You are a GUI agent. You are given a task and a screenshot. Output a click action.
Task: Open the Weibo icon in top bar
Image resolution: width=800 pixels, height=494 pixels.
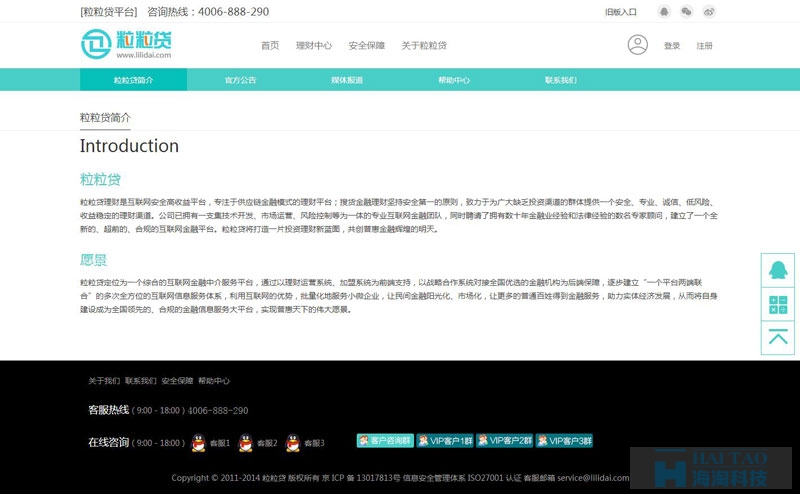click(709, 12)
